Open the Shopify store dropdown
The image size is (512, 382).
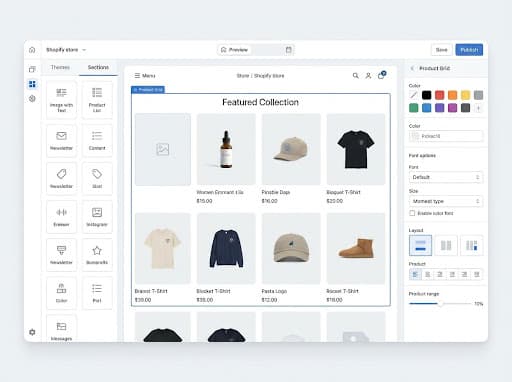pyautogui.click(x=66, y=50)
